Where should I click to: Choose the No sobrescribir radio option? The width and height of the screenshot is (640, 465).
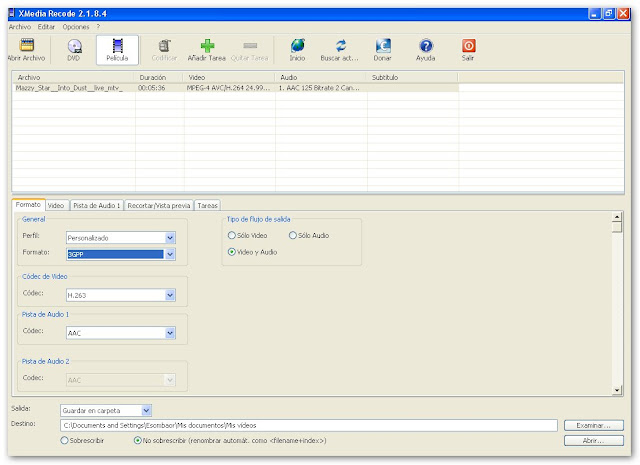point(138,441)
